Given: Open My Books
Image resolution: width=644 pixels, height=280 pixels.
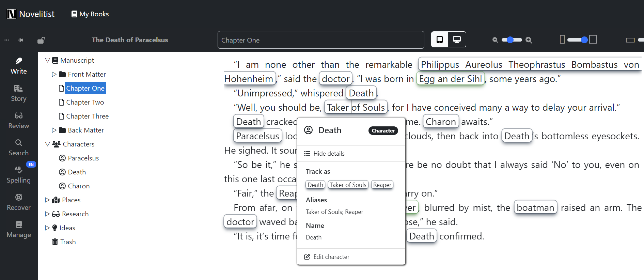Looking at the screenshot, I should click(x=90, y=14).
